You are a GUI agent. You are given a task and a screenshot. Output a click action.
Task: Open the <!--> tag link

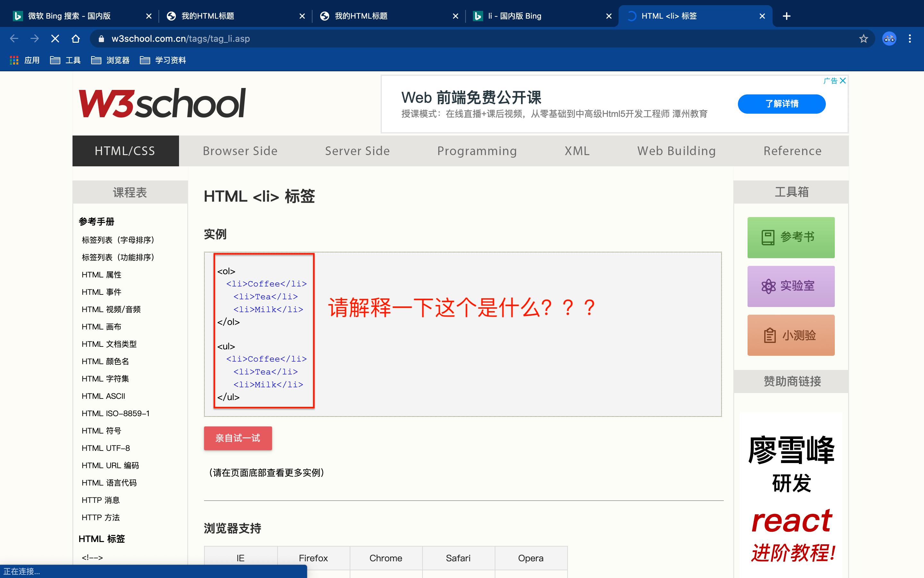click(92, 557)
